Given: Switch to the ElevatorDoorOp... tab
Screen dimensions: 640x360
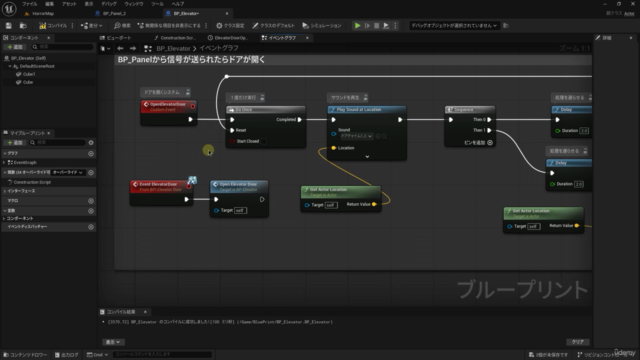Looking at the screenshot, I should tap(231, 38).
